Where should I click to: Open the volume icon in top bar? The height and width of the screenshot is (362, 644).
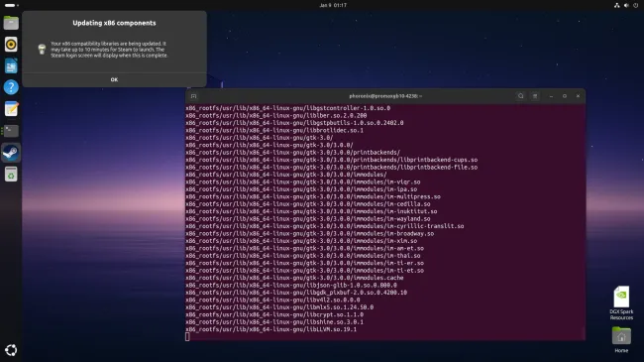tap(626, 5)
